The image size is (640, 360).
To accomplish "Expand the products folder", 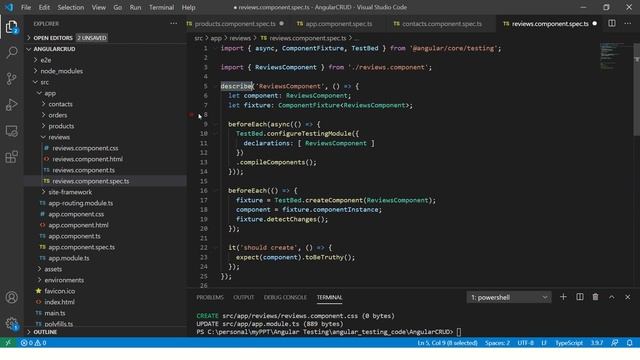I will [x=105, y=126].
